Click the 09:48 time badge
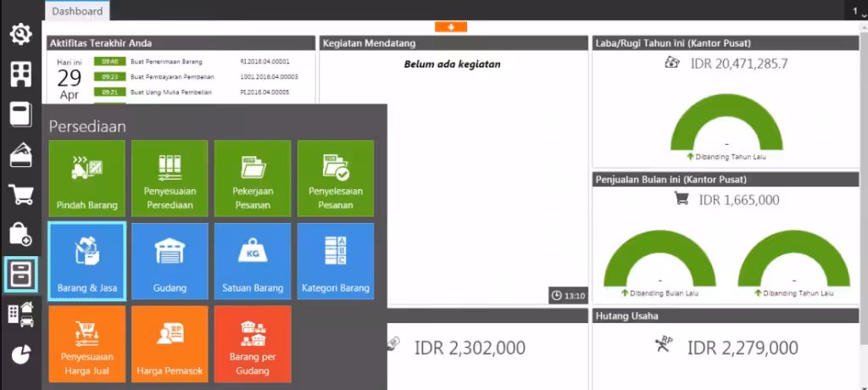 click(x=109, y=62)
